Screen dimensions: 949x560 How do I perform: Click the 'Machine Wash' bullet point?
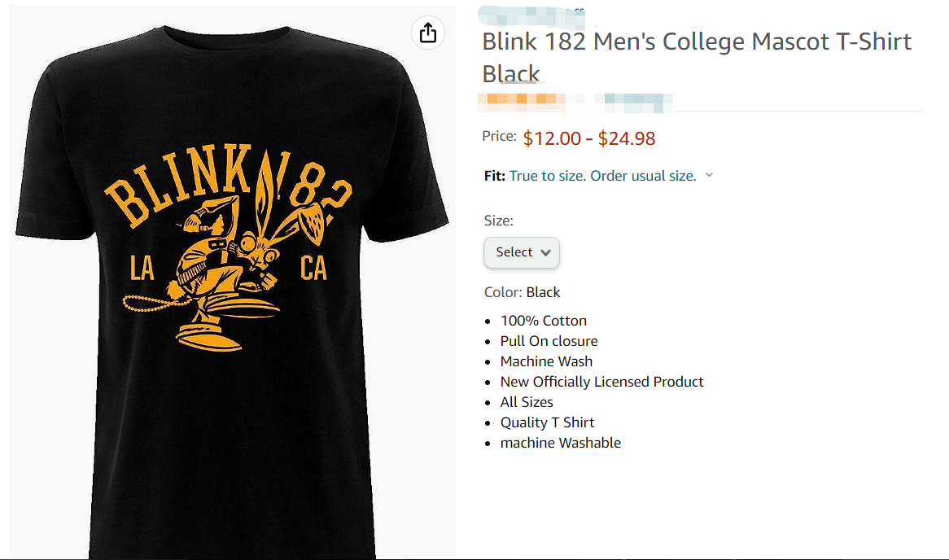546,361
